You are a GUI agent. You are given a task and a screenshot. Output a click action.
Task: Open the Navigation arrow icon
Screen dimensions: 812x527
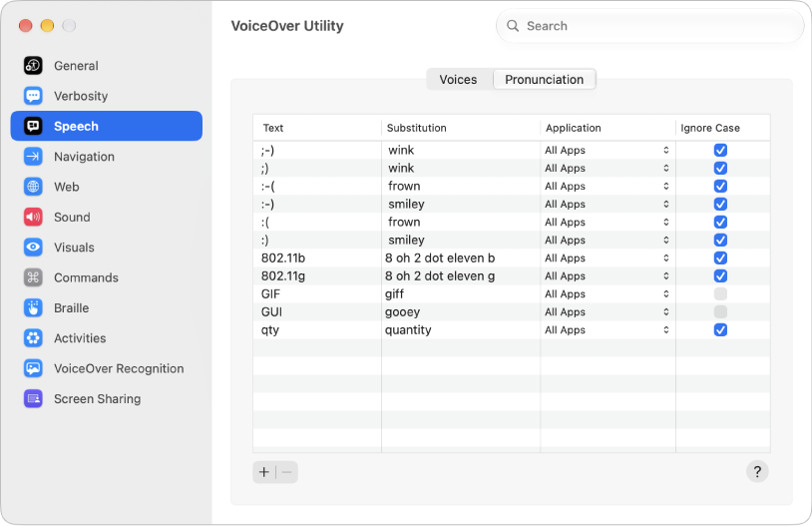pyautogui.click(x=33, y=157)
